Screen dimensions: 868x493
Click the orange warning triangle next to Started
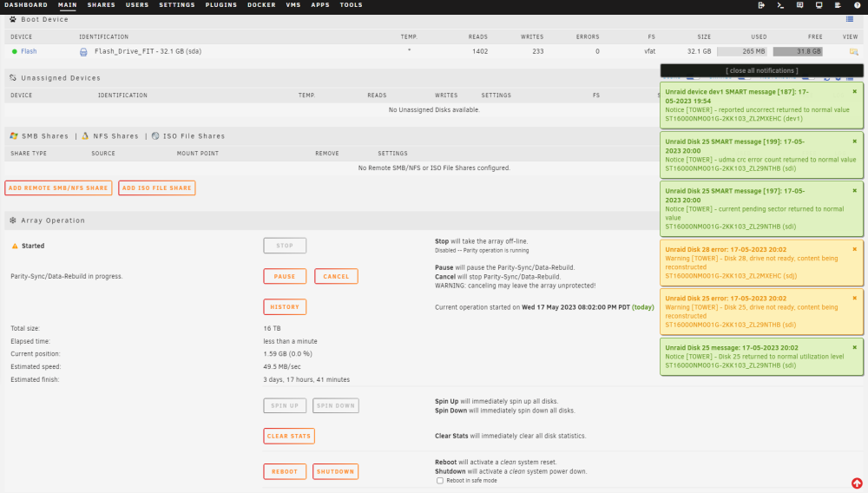coord(15,246)
